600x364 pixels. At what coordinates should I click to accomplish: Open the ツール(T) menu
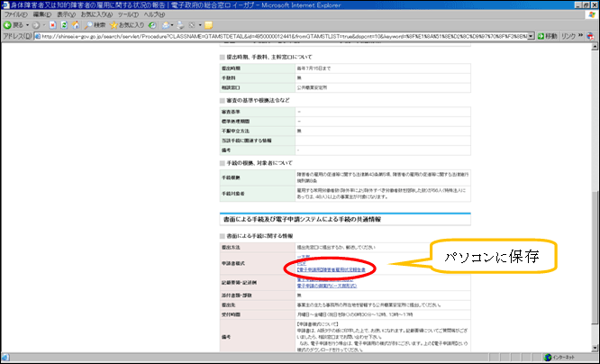click(126, 14)
